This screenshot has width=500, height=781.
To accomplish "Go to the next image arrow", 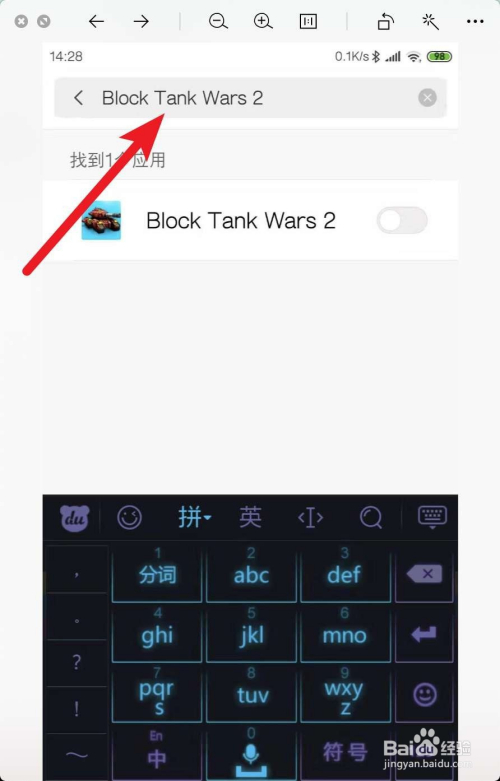I will pos(141,21).
